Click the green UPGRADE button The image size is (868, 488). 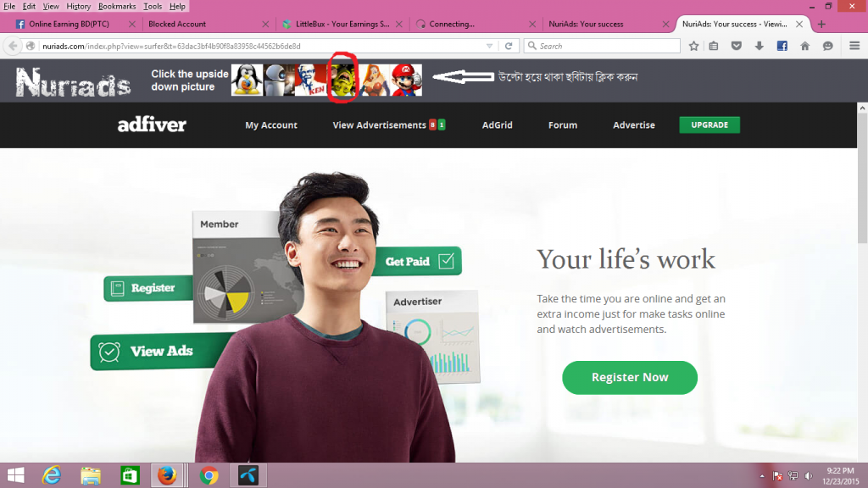[x=709, y=125]
